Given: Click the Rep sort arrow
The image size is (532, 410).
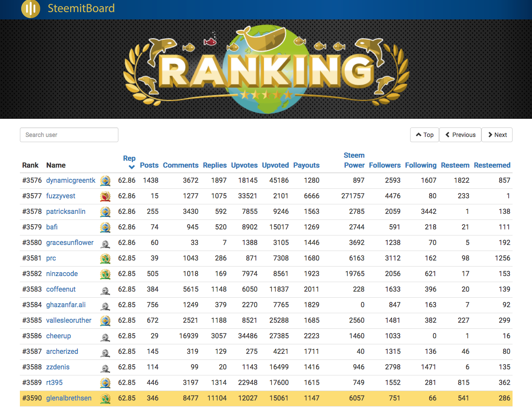Looking at the screenshot, I should (x=132, y=167).
